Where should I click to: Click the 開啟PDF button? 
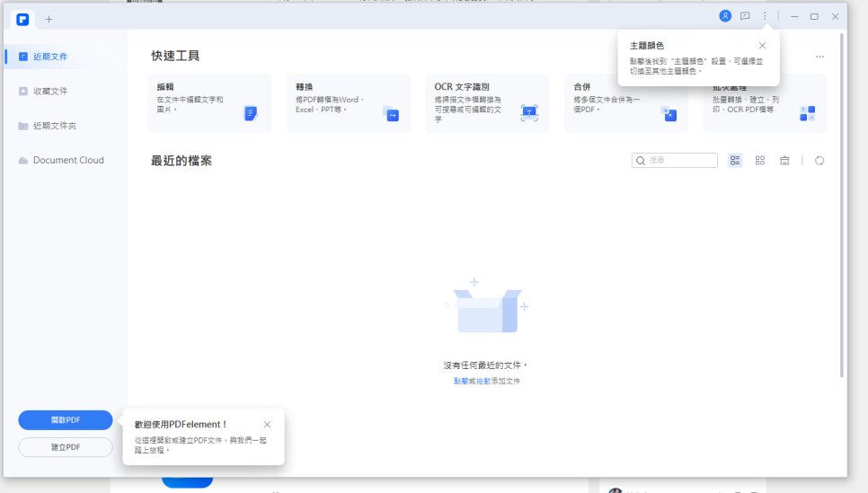tap(66, 420)
